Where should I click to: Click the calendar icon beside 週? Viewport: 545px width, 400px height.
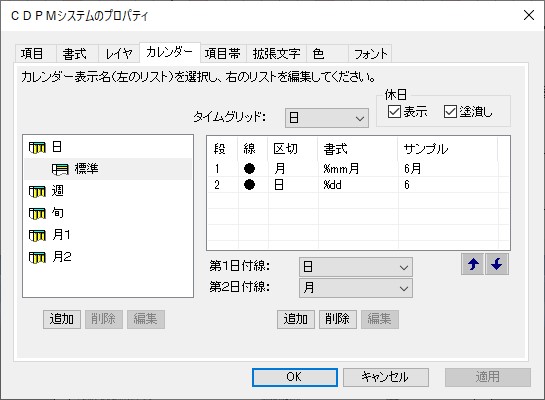(x=37, y=191)
